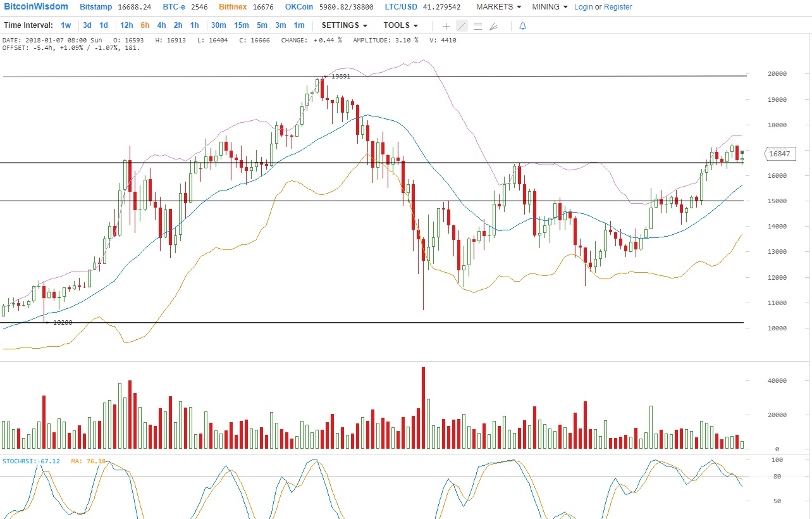Switch to the OKCoin market
Image resolution: width=812 pixels, height=519 pixels.
(x=299, y=7)
